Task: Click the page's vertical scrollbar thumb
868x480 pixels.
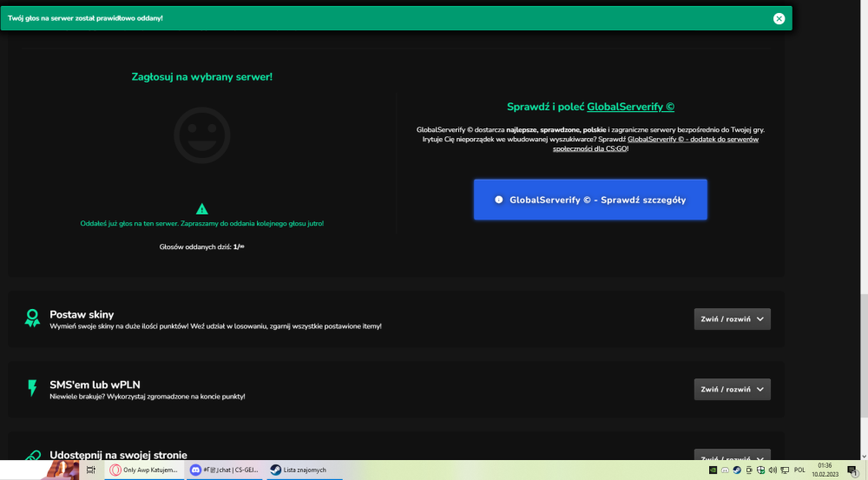Action: [864, 356]
